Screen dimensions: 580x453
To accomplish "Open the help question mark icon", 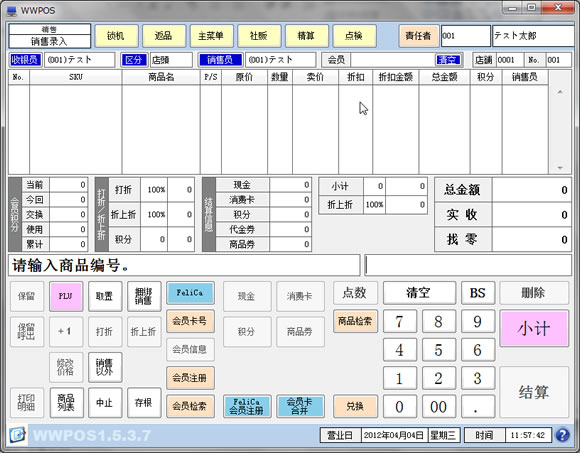I will (x=562, y=435).
